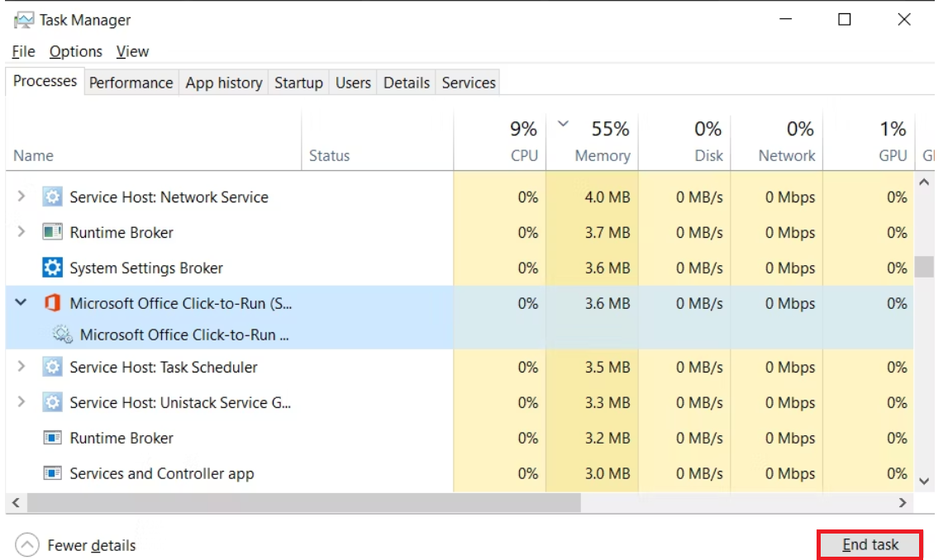
Task: Maximize the Task Manager window
Action: [845, 19]
